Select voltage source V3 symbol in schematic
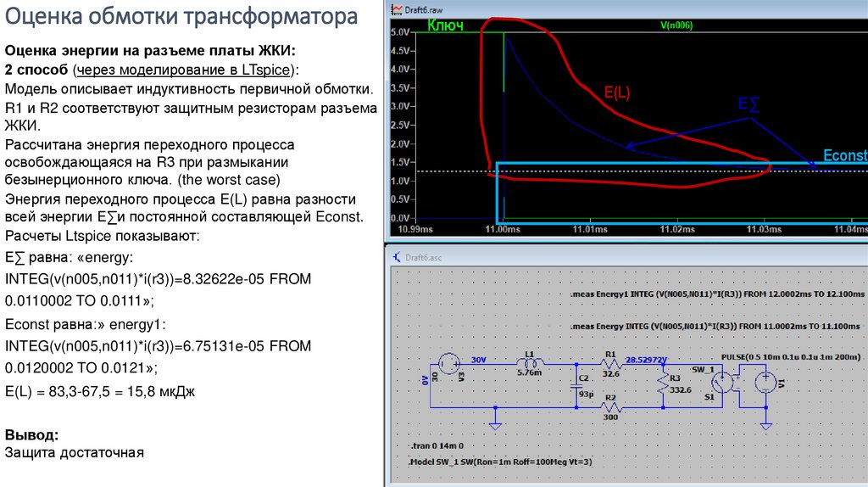The image size is (868, 487). pyautogui.click(x=449, y=364)
